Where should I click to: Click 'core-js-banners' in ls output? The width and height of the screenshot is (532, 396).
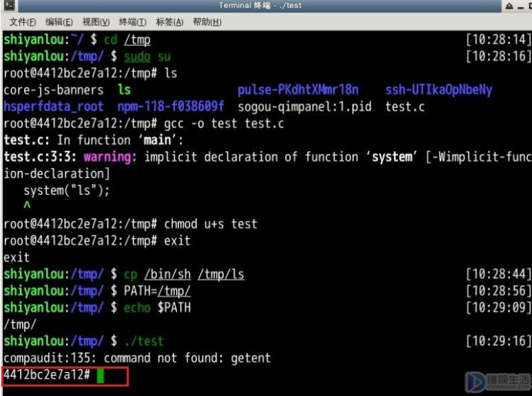[53, 90]
